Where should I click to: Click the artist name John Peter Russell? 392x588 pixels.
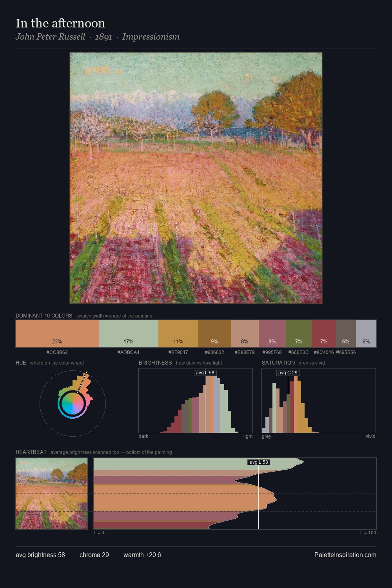[50, 36]
